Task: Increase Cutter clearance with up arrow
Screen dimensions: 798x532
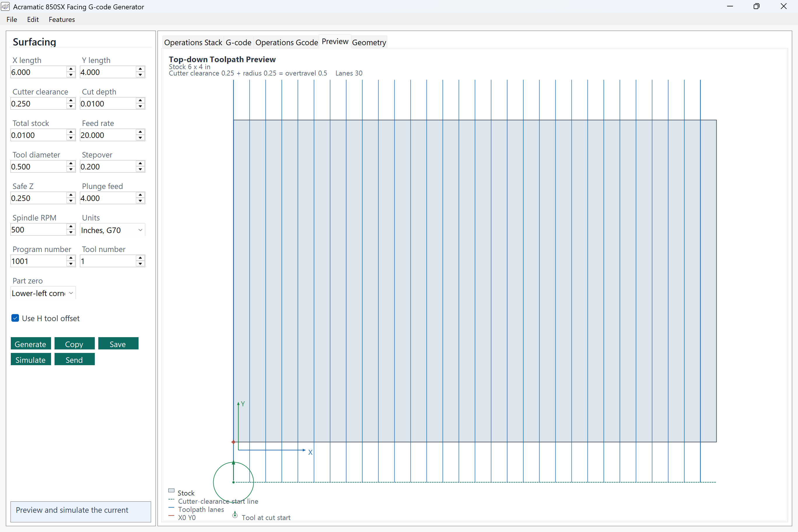Action: click(71, 100)
